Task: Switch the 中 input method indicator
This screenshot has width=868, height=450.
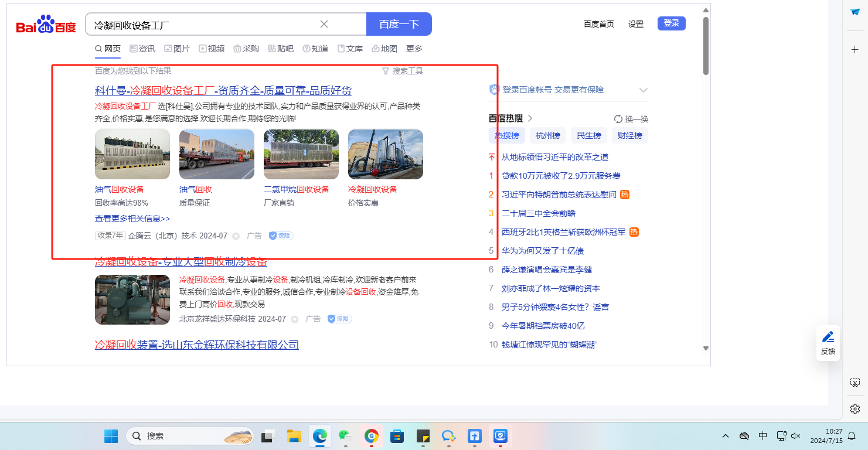Action: pos(763,436)
